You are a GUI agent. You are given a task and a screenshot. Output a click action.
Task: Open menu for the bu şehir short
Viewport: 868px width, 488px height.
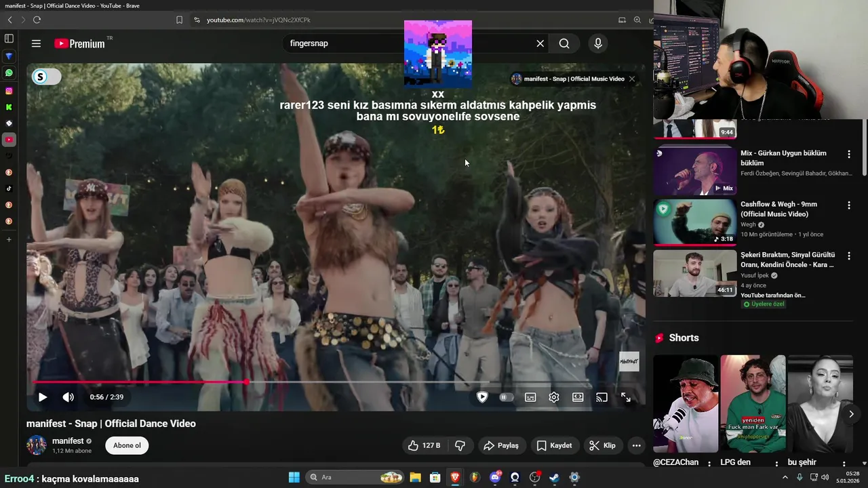(845, 464)
